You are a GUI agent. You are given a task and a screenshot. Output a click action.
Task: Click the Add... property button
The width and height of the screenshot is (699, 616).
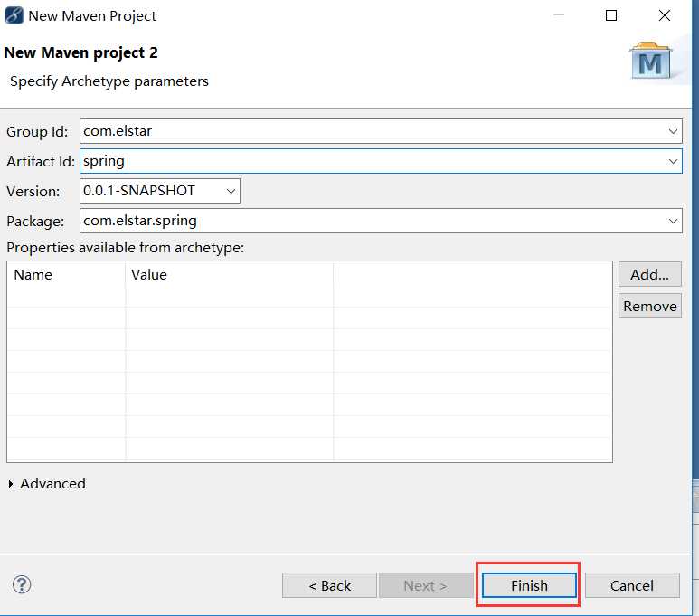click(x=649, y=274)
